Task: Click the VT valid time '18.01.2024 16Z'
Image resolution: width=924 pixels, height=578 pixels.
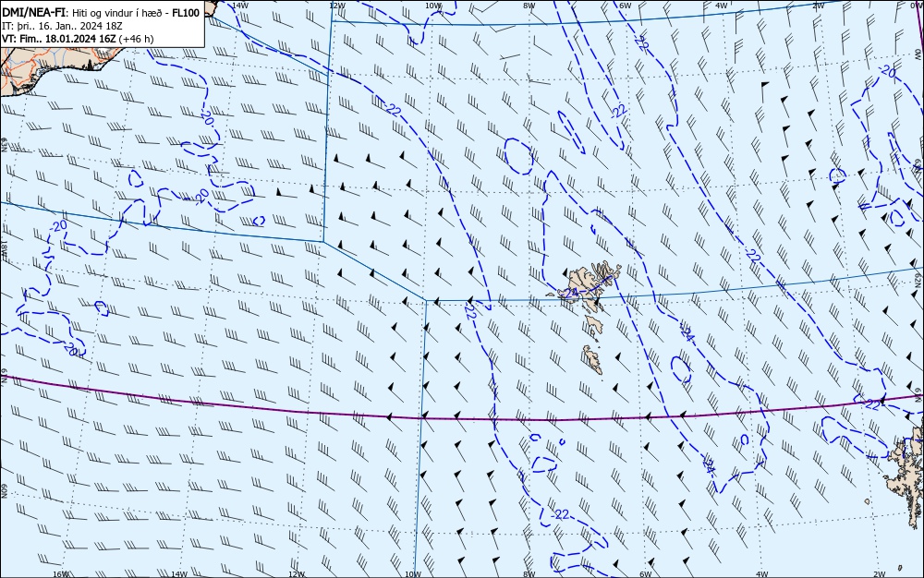Action: (80, 39)
